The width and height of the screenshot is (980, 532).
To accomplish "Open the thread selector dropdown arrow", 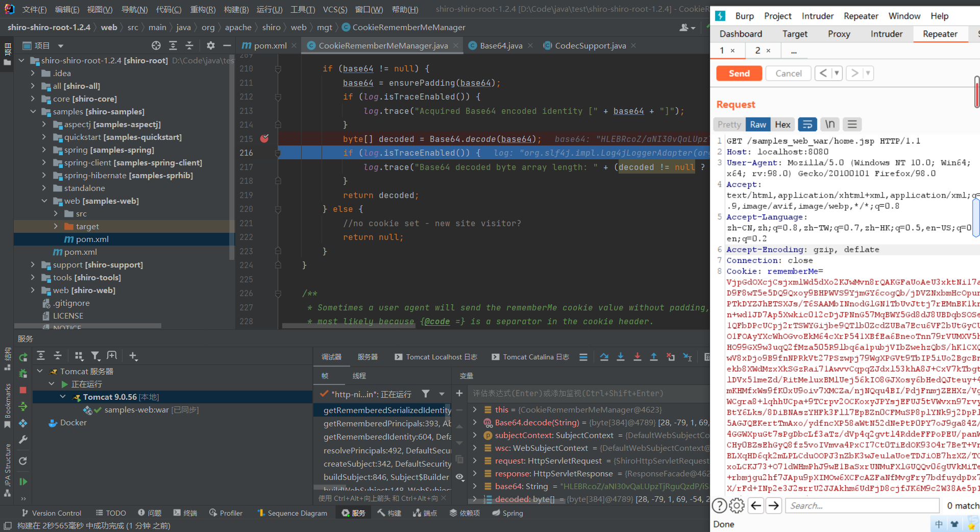I will tap(442, 394).
